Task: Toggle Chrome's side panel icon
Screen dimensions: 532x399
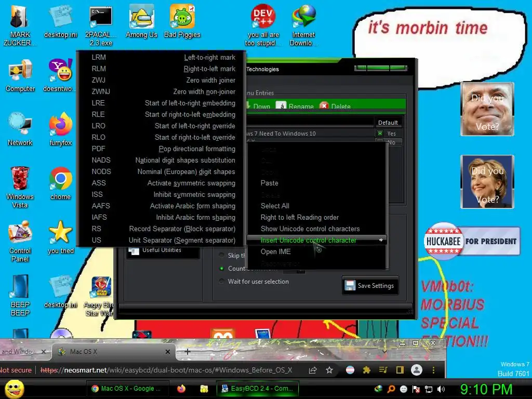Action: (x=400, y=370)
